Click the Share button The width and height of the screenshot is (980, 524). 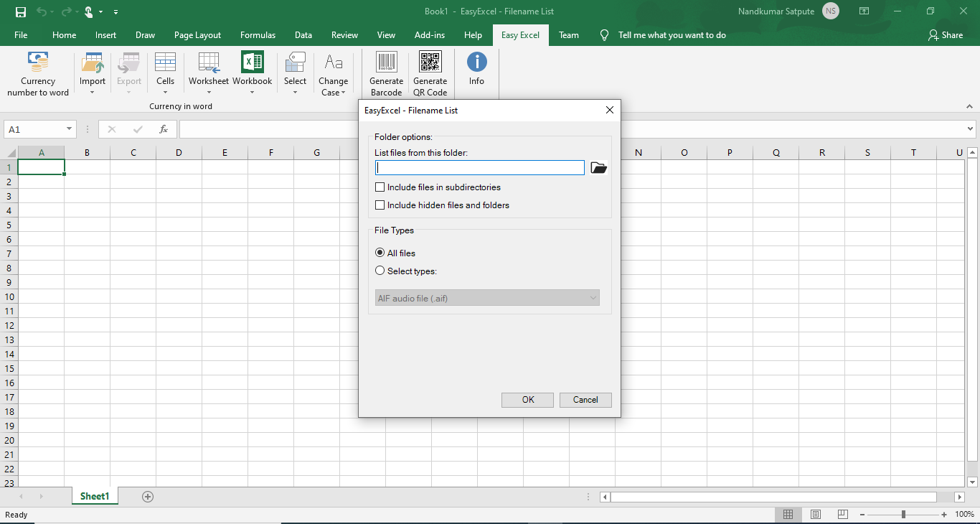[x=946, y=35]
